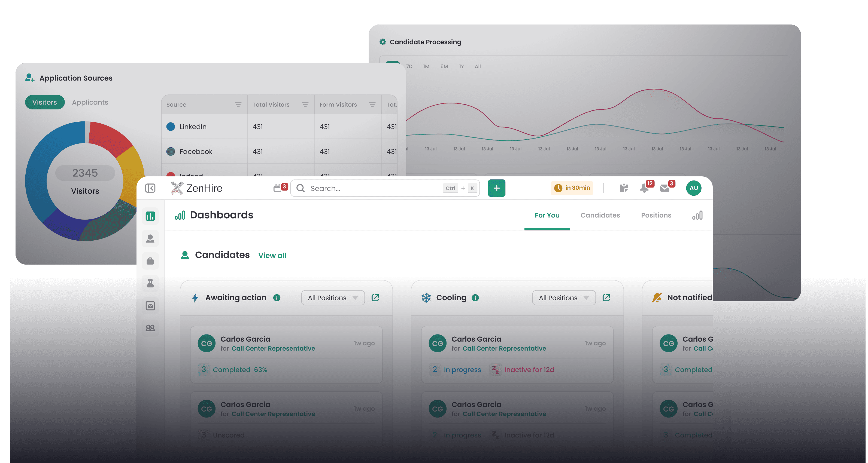This screenshot has width=868, height=463.
Task: Open the flask tests icon in sidebar
Action: pos(150,283)
